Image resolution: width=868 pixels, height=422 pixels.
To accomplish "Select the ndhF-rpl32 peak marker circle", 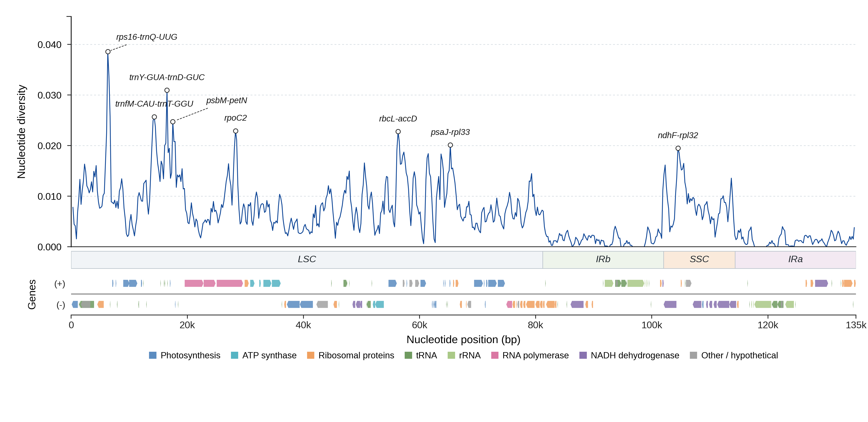I will 678,148.
